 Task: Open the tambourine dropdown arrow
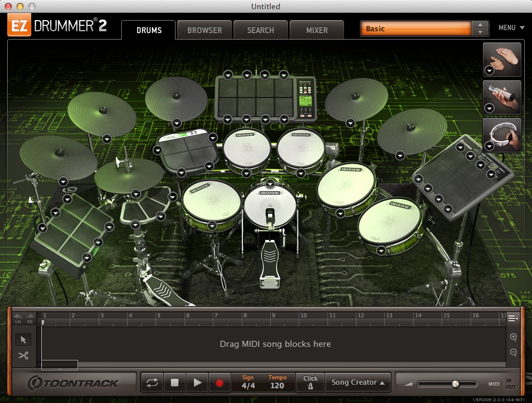489,146
